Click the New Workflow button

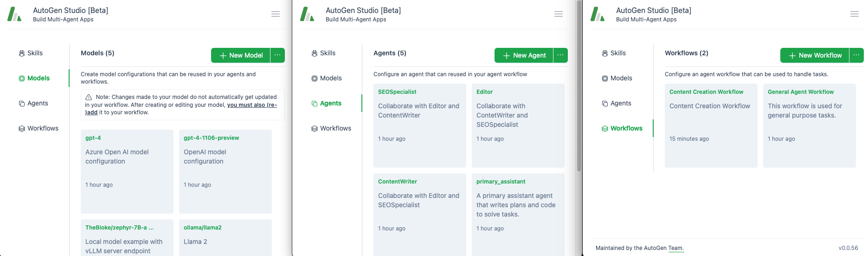(815, 55)
